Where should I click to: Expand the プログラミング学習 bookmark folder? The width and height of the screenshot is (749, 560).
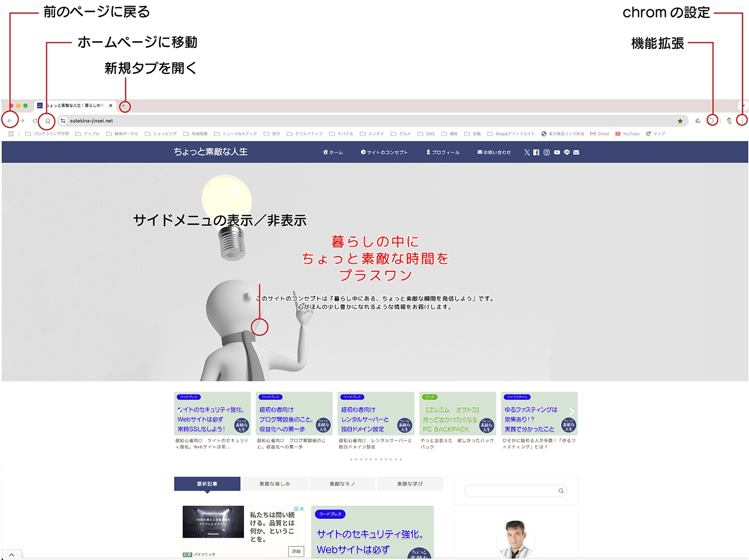click(47, 134)
